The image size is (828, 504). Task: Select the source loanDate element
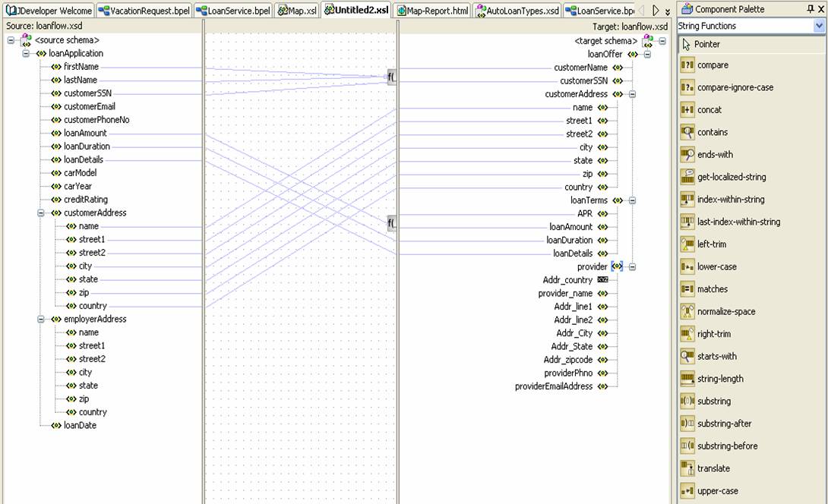80,425
